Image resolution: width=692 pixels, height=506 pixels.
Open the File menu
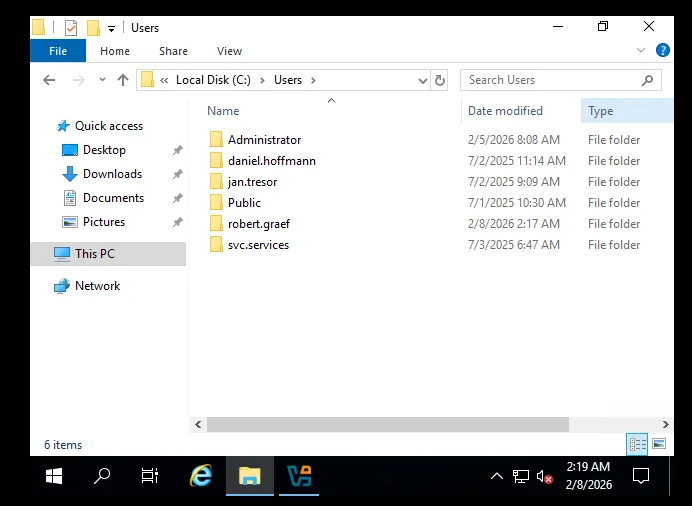coord(58,51)
